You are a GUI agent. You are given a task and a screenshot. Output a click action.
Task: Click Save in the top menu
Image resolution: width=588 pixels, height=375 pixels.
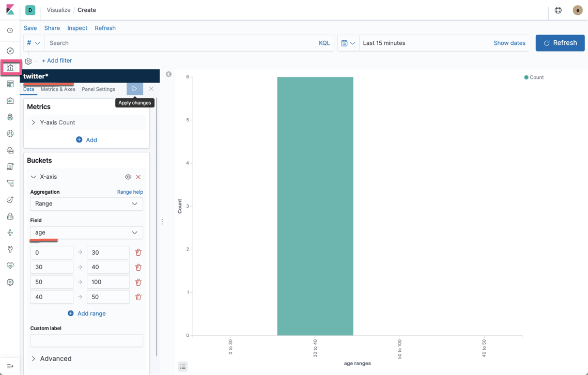30,28
